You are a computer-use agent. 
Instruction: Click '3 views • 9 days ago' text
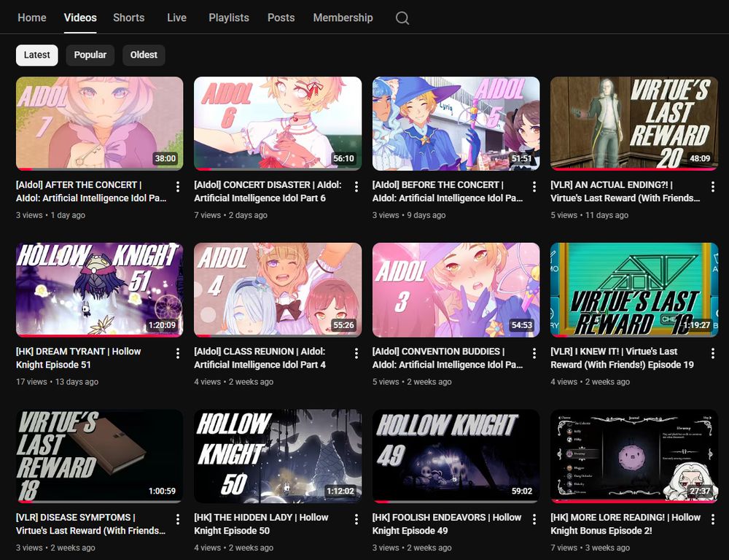click(409, 215)
